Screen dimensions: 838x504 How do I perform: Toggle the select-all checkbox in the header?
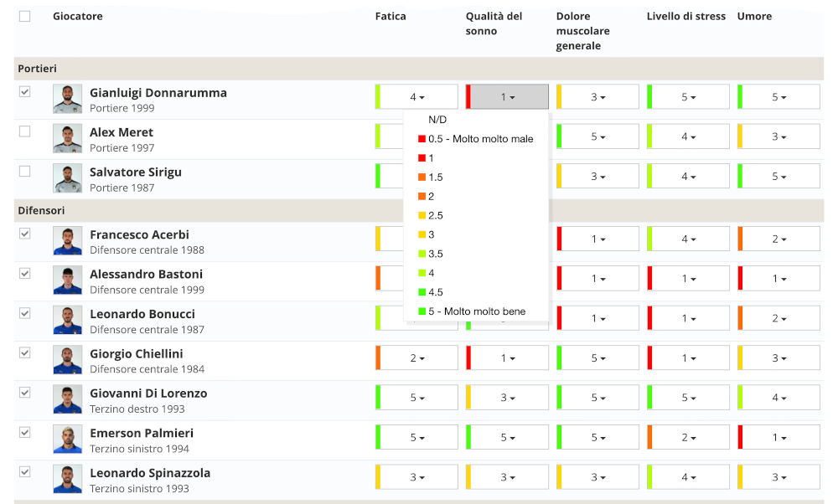24,14
